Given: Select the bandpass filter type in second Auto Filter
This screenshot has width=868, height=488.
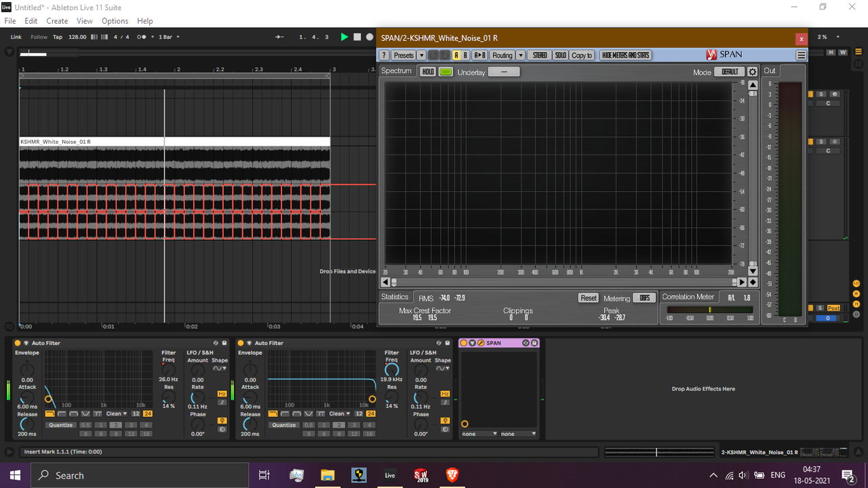Looking at the screenshot, I should (x=297, y=413).
